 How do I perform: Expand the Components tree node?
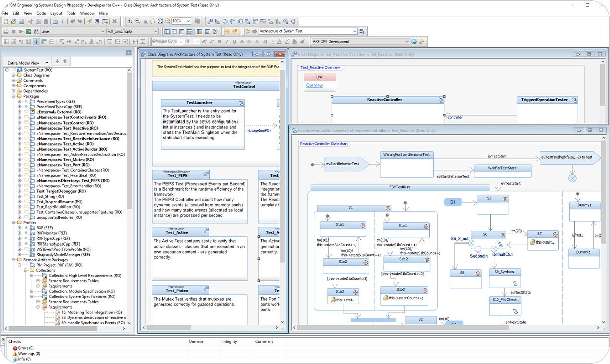pyautogui.click(x=13, y=86)
